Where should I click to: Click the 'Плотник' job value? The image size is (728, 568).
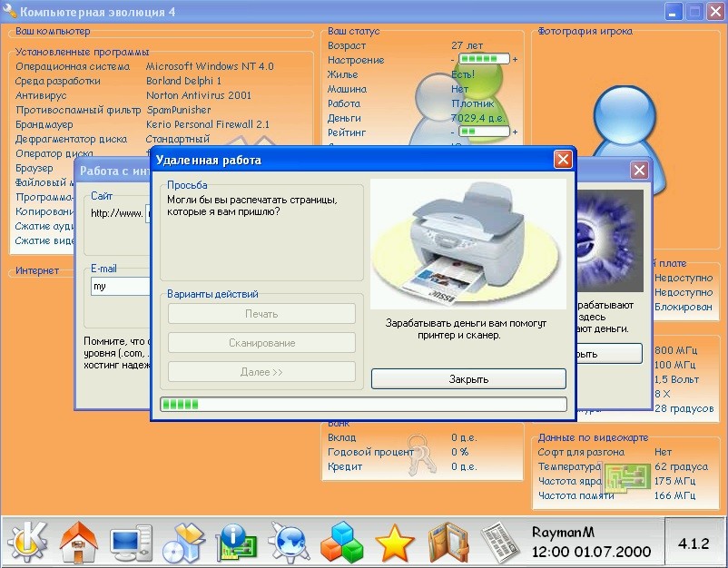[473, 103]
